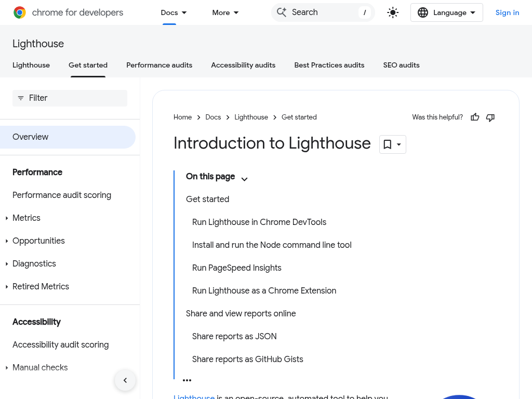Click the chrome for developers site title
Image resolution: width=532 pixels, height=399 pixels.
(78, 12)
